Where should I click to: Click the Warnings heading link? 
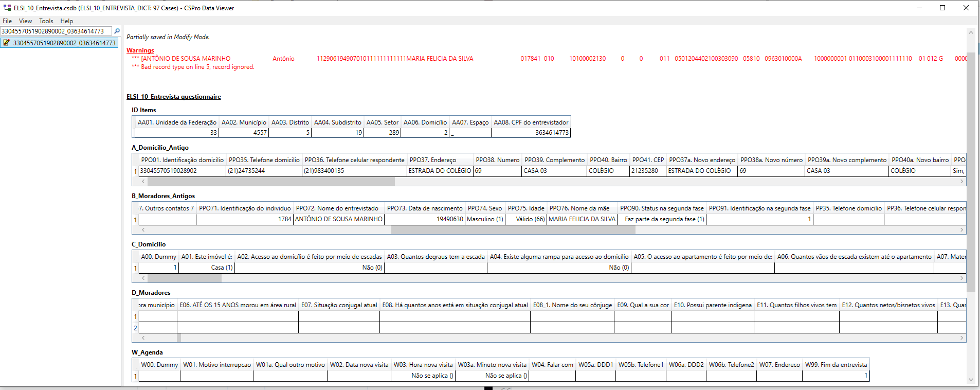point(140,50)
